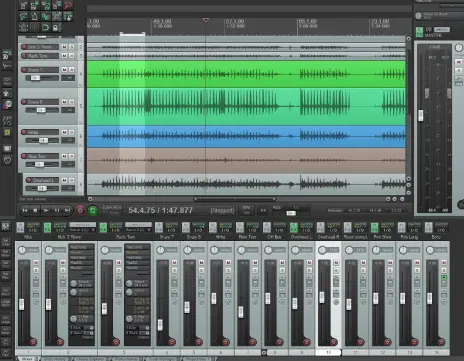
Task: Click the playback Rate slider in transport
Action: pos(291,213)
